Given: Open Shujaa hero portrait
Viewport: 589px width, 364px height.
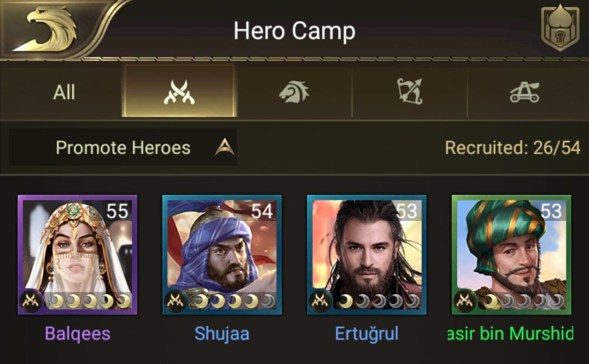Looking at the screenshot, I should click(x=222, y=254).
